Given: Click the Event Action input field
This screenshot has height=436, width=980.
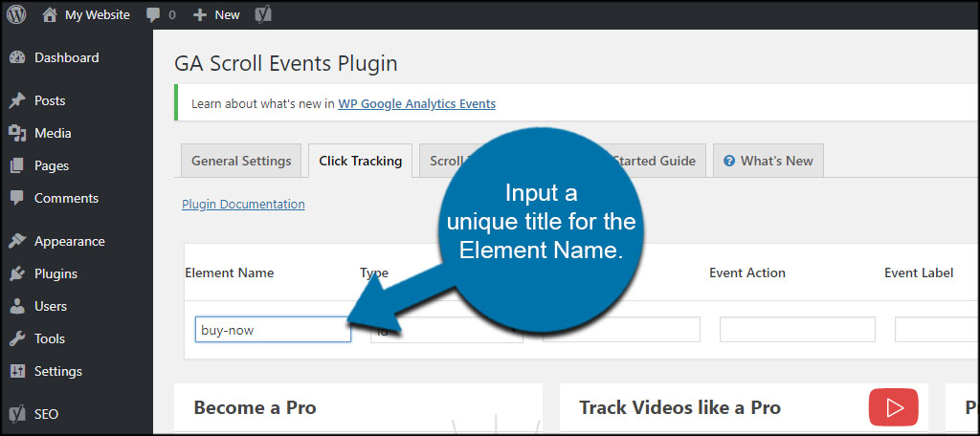Looking at the screenshot, I should (797, 330).
